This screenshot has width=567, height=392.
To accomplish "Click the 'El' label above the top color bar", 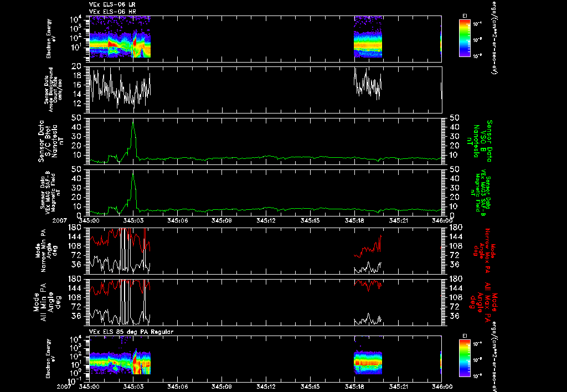I will pyautogui.click(x=465, y=16).
